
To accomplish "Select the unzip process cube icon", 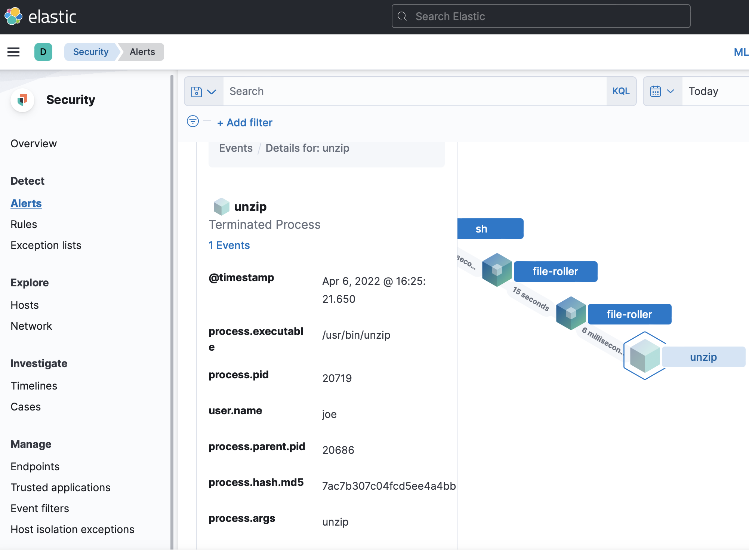I will pyautogui.click(x=221, y=206).
